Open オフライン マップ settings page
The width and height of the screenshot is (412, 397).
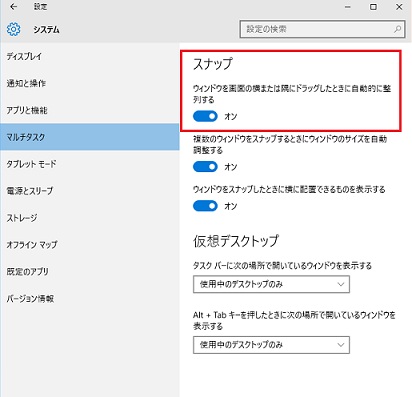89,245
